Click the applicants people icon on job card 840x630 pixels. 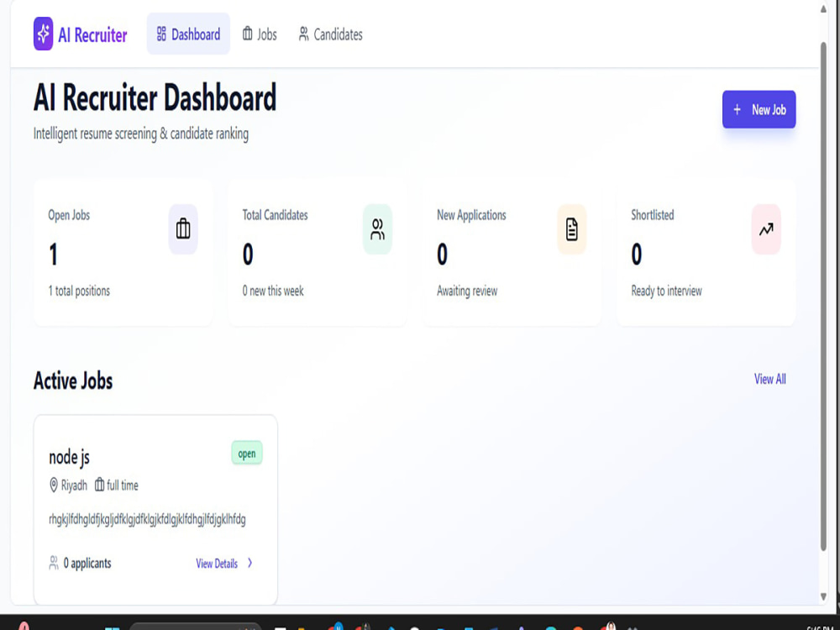pyautogui.click(x=54, y=563)
